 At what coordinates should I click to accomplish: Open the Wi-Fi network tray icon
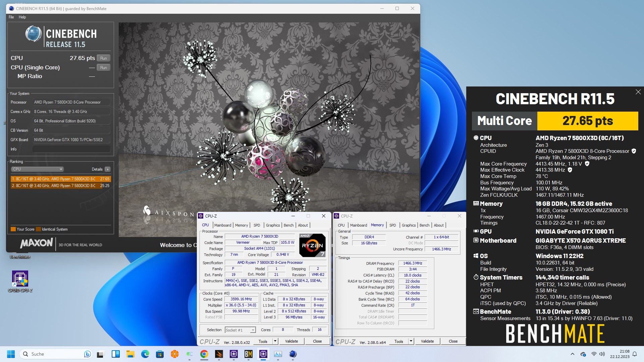(x=594, y=354)
